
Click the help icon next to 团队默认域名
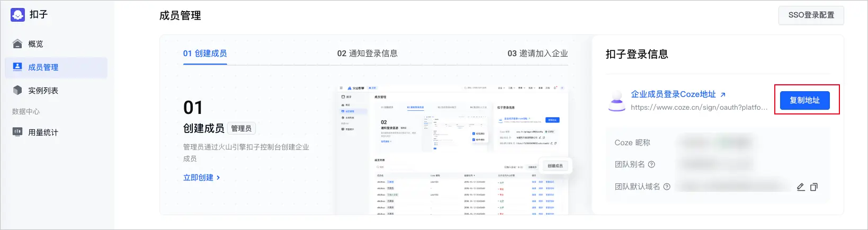[667, 187]
